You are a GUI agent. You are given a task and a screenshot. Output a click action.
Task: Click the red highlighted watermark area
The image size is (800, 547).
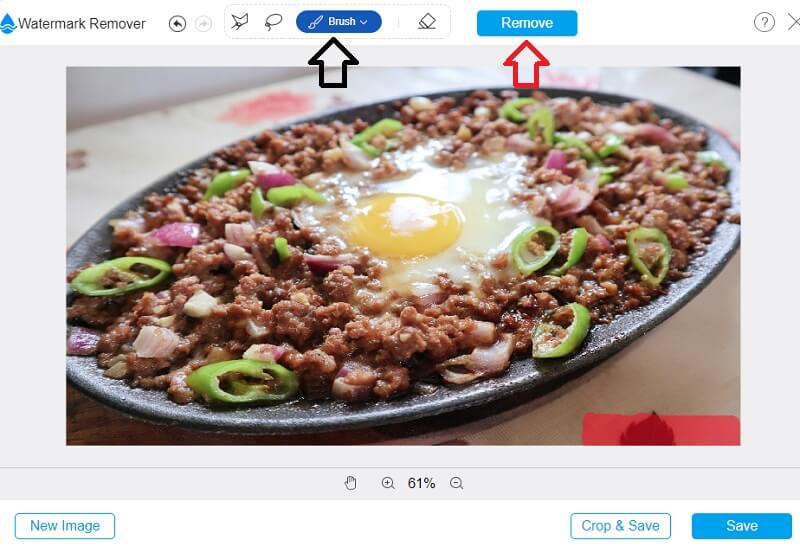point(661,430)
